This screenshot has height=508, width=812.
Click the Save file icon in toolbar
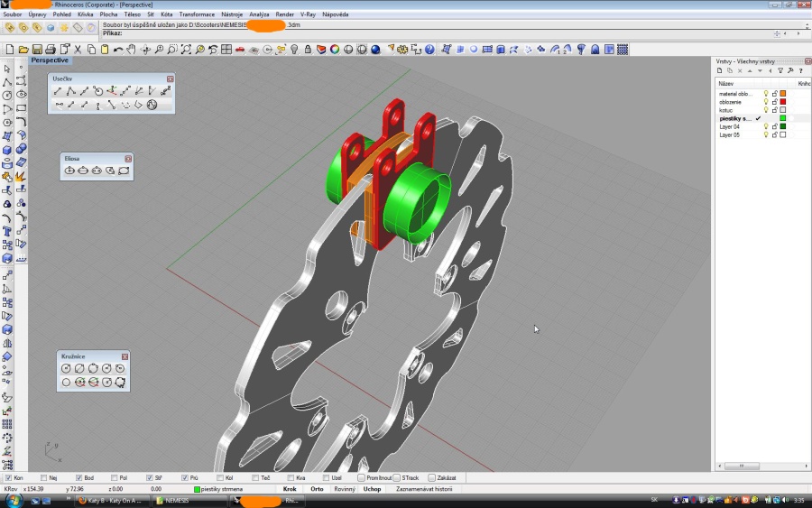37,50
